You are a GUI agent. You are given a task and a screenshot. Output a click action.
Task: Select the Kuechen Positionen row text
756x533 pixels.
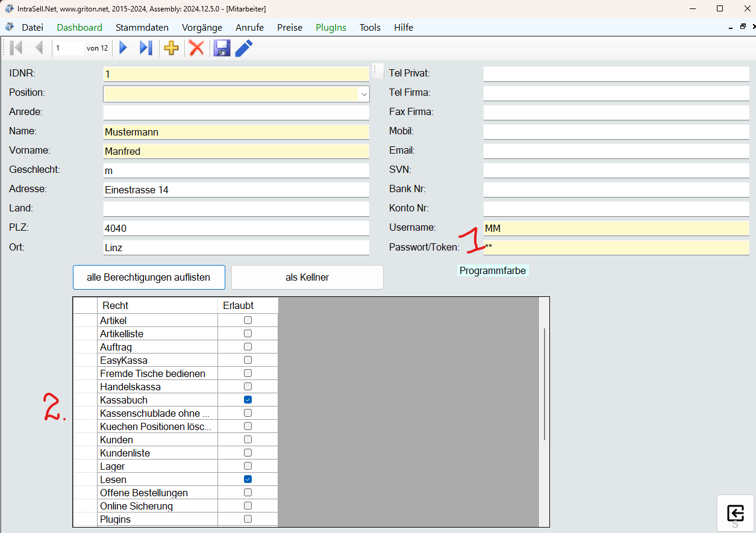[155, 426]
